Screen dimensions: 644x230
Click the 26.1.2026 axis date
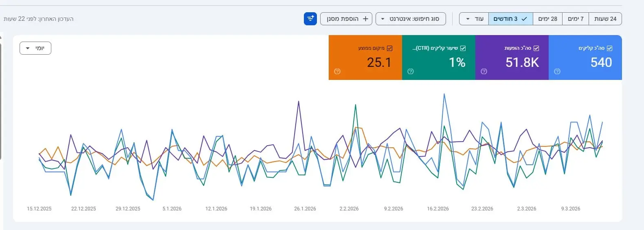point(305,209)
